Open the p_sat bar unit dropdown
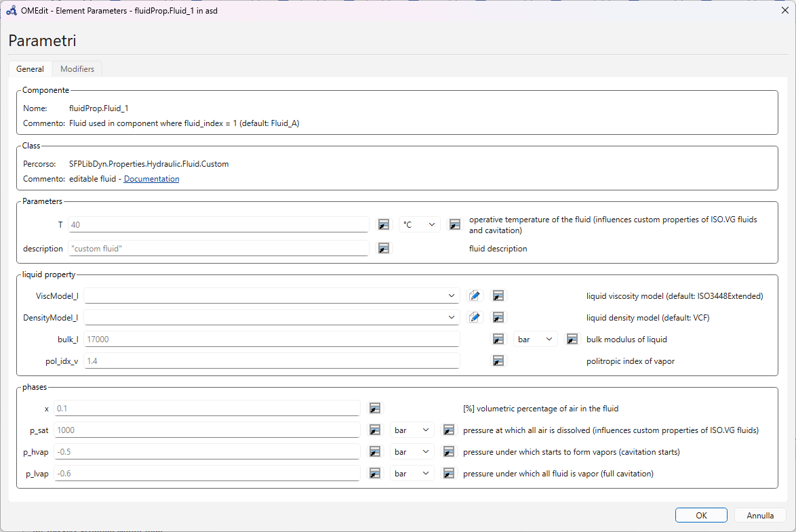 coord(412,430)
